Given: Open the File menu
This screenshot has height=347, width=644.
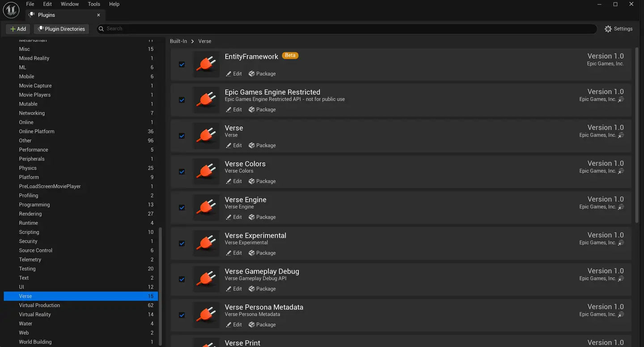Looking at the screenshot, I should coord(30,4).
